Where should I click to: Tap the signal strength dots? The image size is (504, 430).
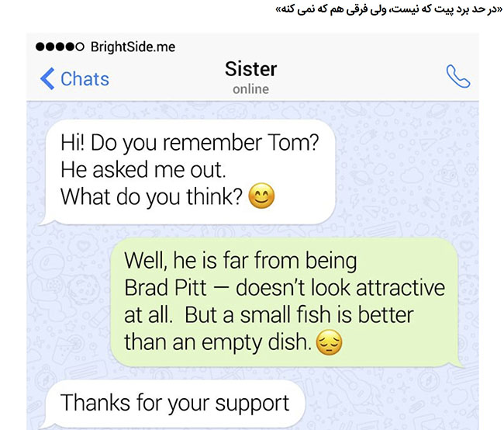[x=60, y=47]
